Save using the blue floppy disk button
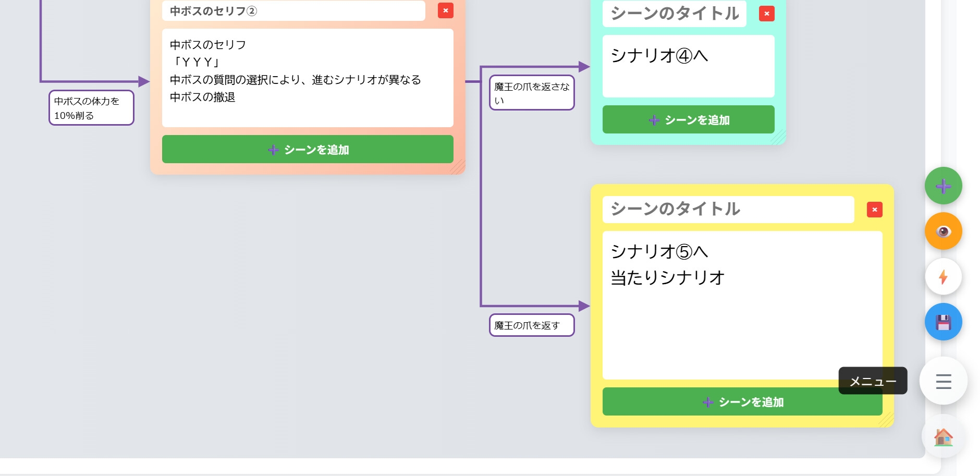The width and height of the screenshot is (980, 476). point(943,322)
